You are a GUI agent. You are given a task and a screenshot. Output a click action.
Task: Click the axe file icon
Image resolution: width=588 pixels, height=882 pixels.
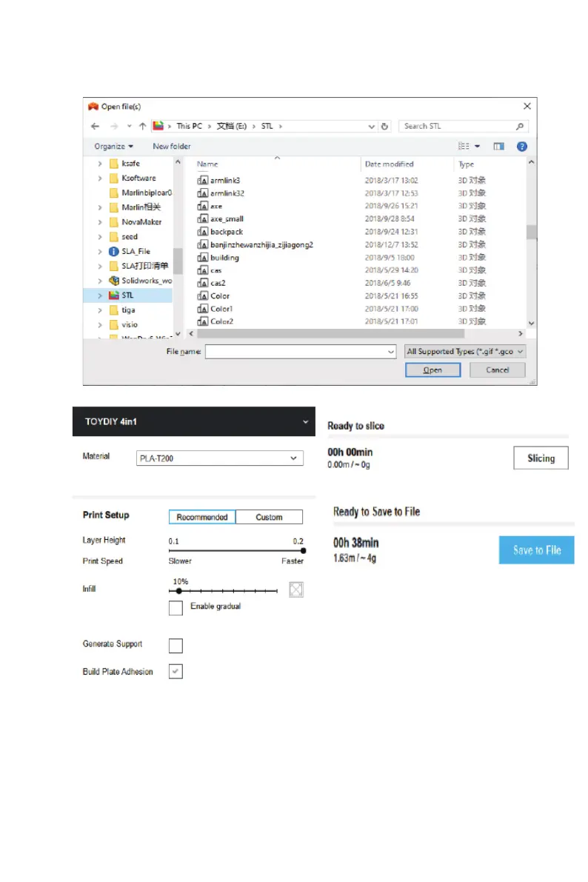coord(203,206)
